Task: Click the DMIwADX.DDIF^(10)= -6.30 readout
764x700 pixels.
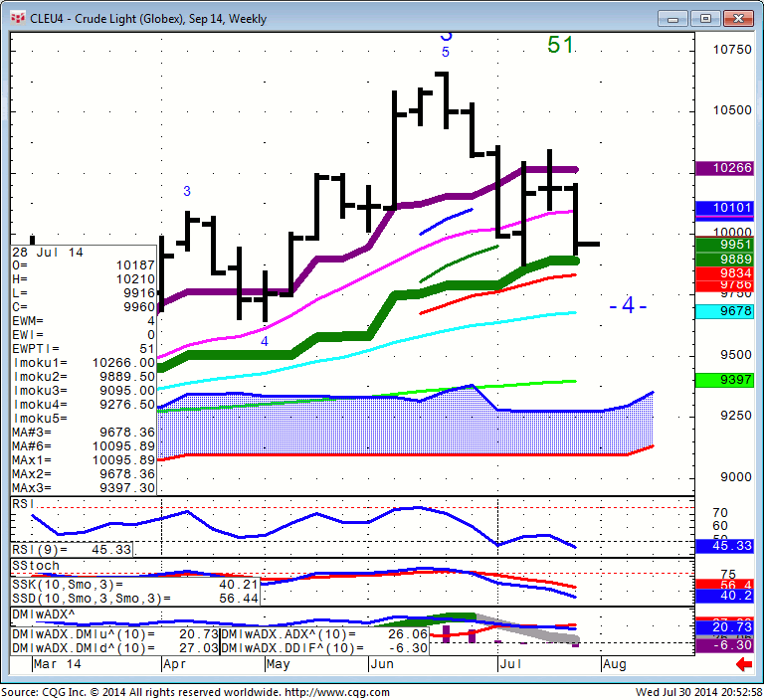Action: [x=324, y=648]
